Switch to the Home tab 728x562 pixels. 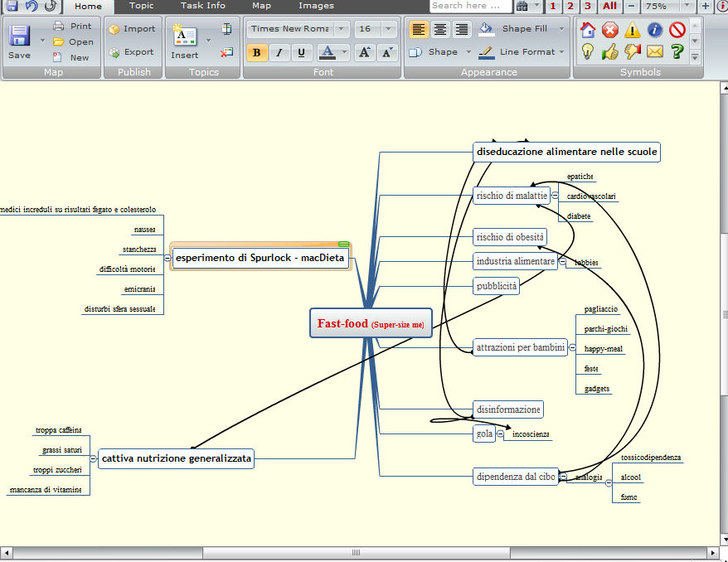[x=88, y=6]
